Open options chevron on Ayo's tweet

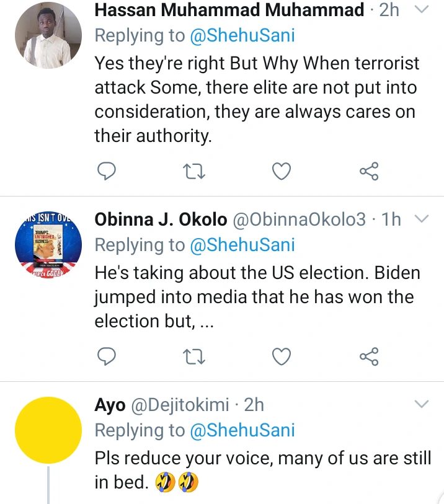pyautogui.click(x=421, y=405)
